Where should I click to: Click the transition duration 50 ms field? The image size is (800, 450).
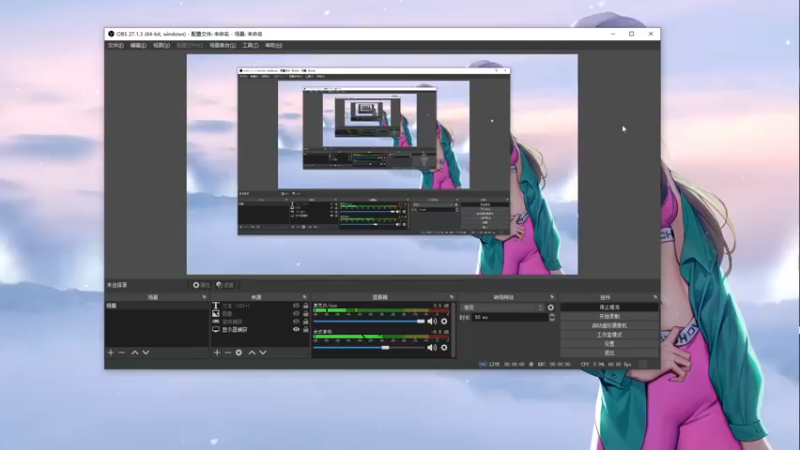[510, 317]
